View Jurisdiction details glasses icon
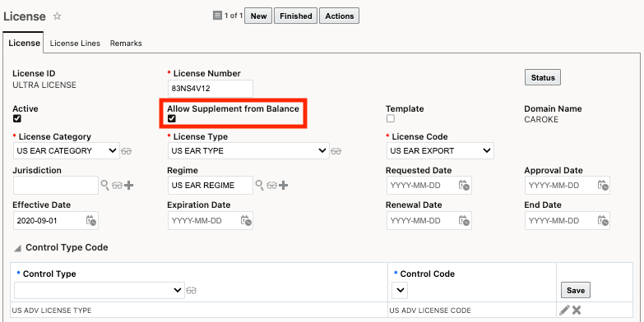The height and width of the screenshot is (322, 644). [x=117, y=186]
